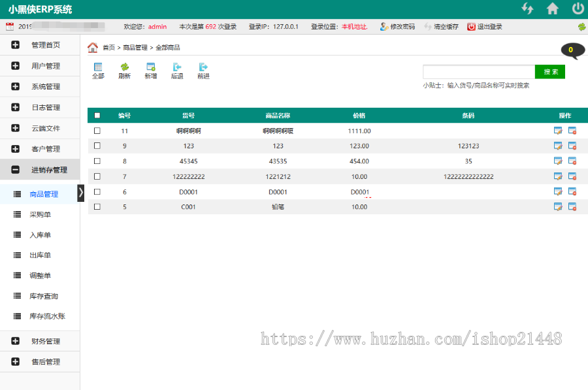
Task: Click the sidebar collapse arrow handle
Action: 80,193
